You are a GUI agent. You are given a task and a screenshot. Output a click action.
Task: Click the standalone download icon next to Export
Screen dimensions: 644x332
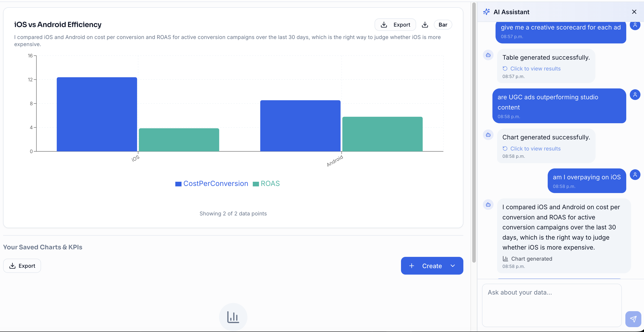tap(425, 24)
